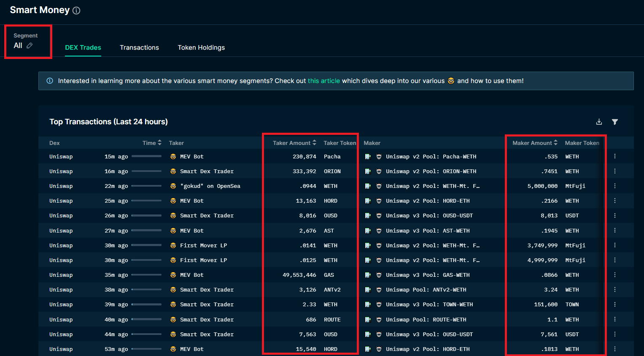Open the Uniswap Pool: ANTv2-WETH link
Image resolution: width=644 pixels, height=356 pixels.
pos(426,289)
